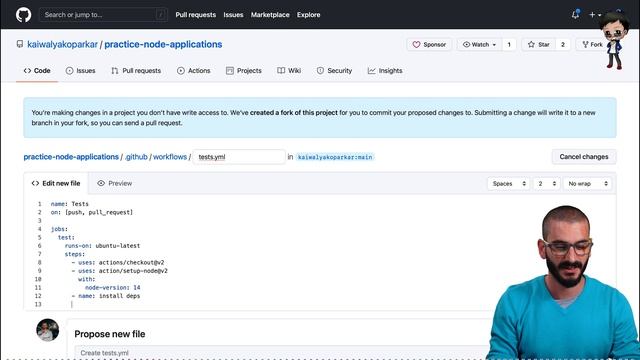Fork the repository

coord(592,44)
